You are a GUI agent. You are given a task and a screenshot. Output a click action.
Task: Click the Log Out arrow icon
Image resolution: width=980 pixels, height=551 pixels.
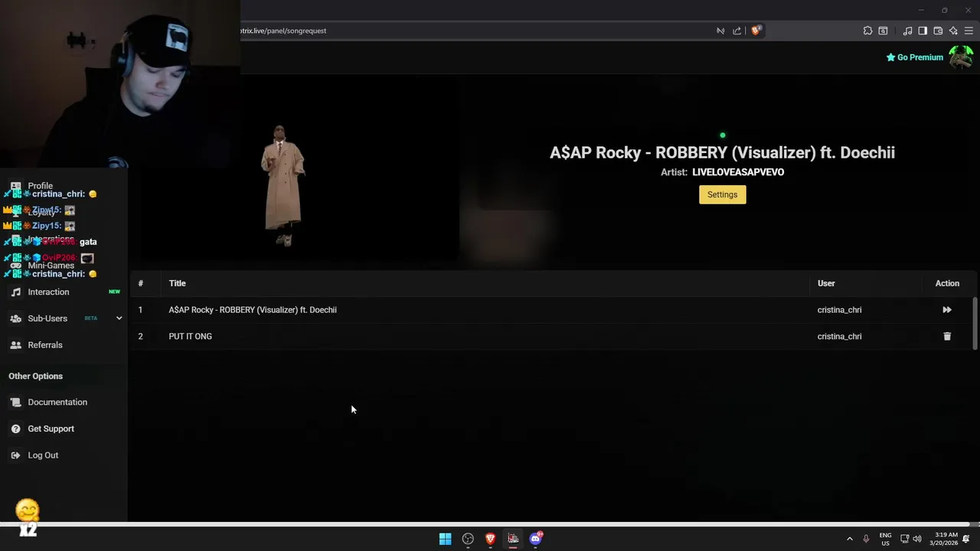[x=16, y=455]
